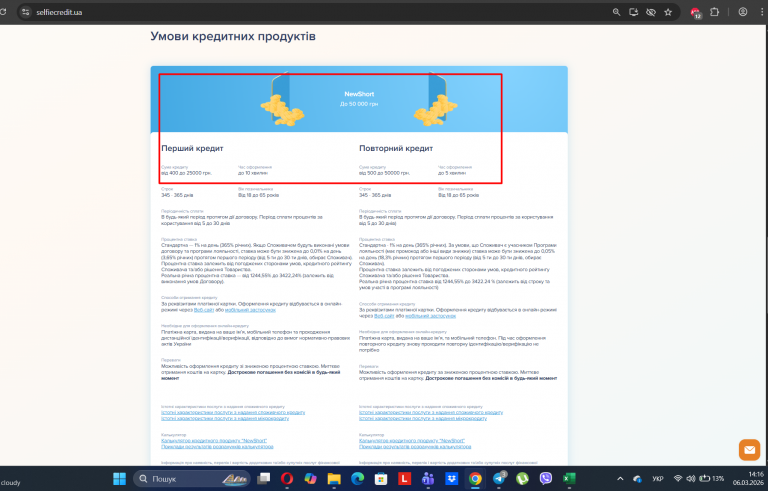Viewport: 768px width, 491px height.
Task: Open the Windows Start menu
Action: point(120,479)
